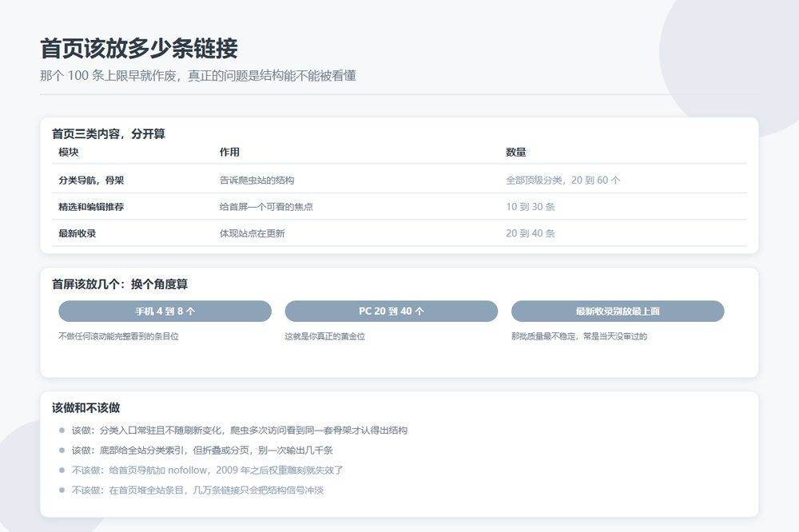Select the 精选和编辑推荐 row label
The width and height of the screenshot is (799, 532).
point(91,207)
